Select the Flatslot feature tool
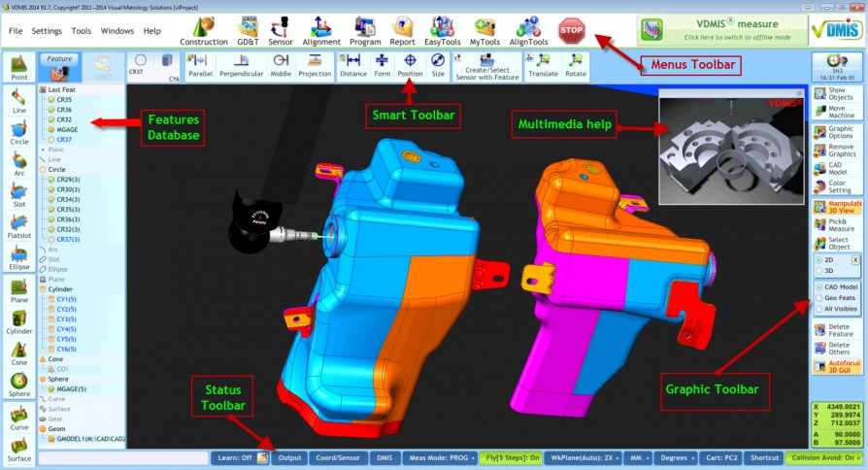Viewport: 868px width, 470px height. pyautogui.click(x=18, y=226)
